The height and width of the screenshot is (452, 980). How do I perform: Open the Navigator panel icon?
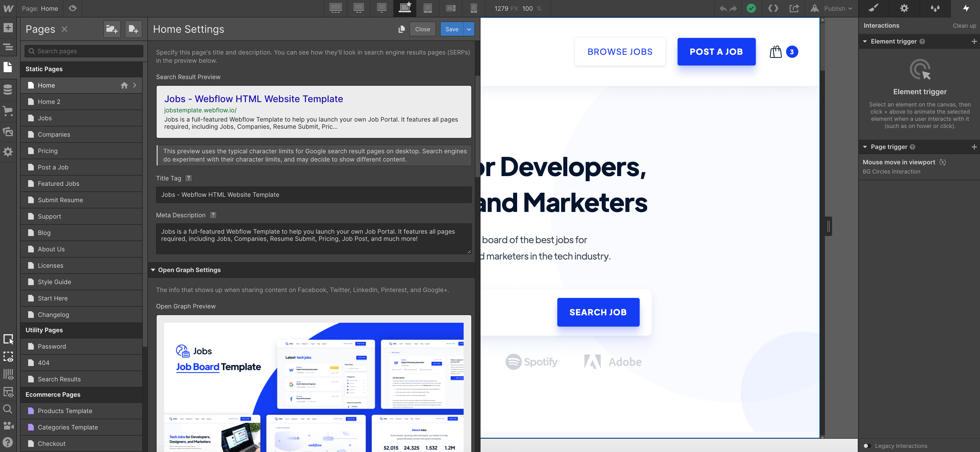[8, 47]
